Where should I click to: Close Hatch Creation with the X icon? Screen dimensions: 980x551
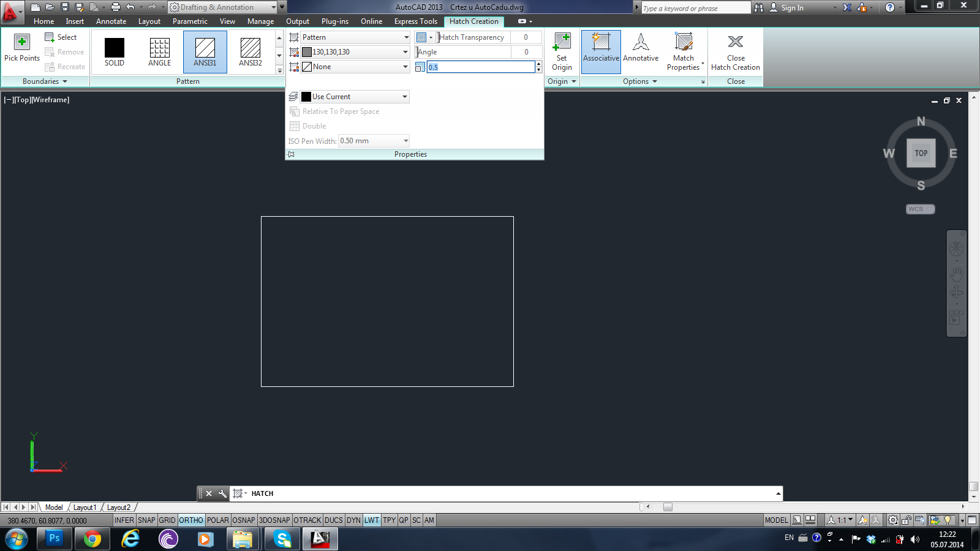coord(735,42)
